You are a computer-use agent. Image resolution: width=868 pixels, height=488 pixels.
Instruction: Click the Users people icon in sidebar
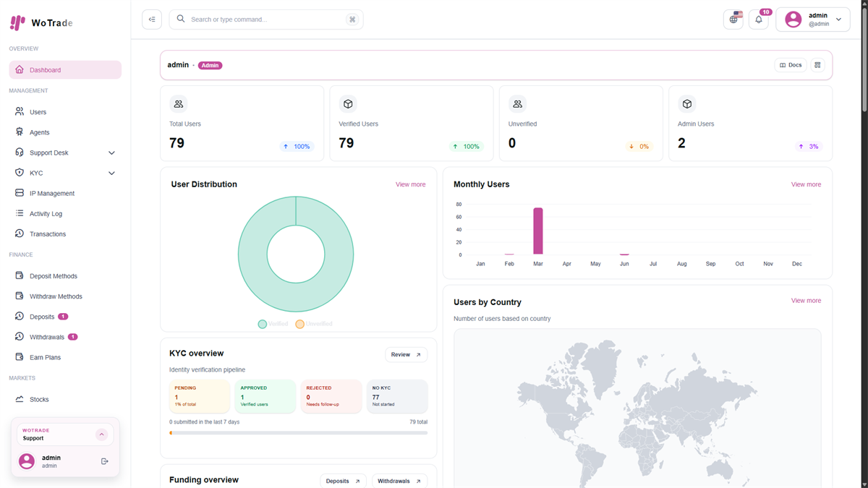point(20,112)
